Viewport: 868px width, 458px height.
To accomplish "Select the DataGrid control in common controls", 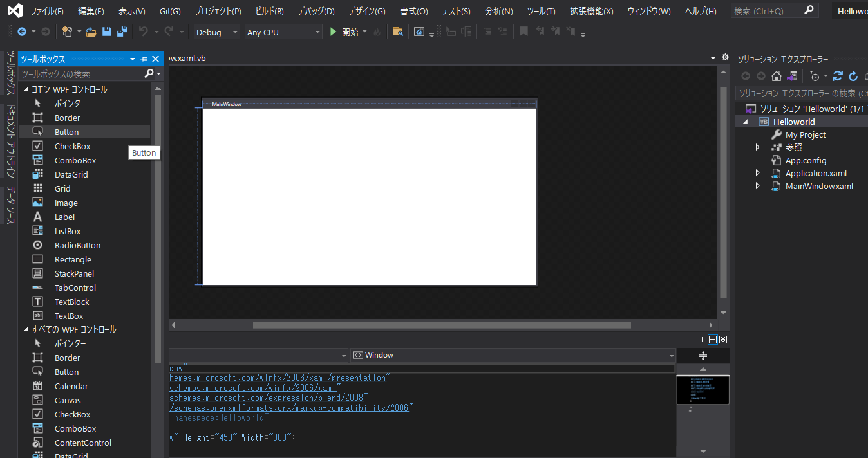I will pyautogui.click(x=71, y=174).
